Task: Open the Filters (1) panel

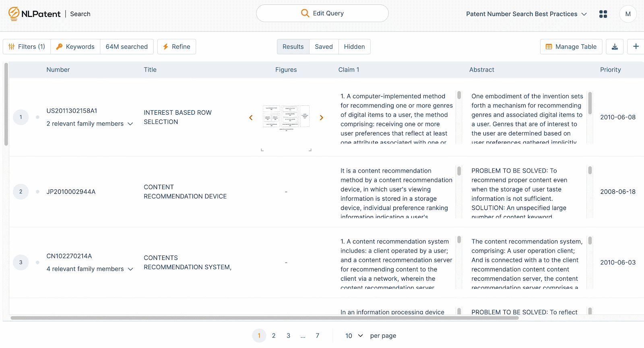Action: tap(27, 47)
